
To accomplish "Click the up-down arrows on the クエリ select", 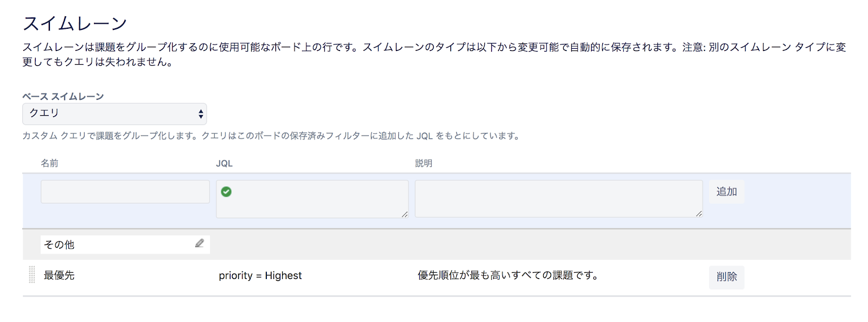I will tap(201, 113).
